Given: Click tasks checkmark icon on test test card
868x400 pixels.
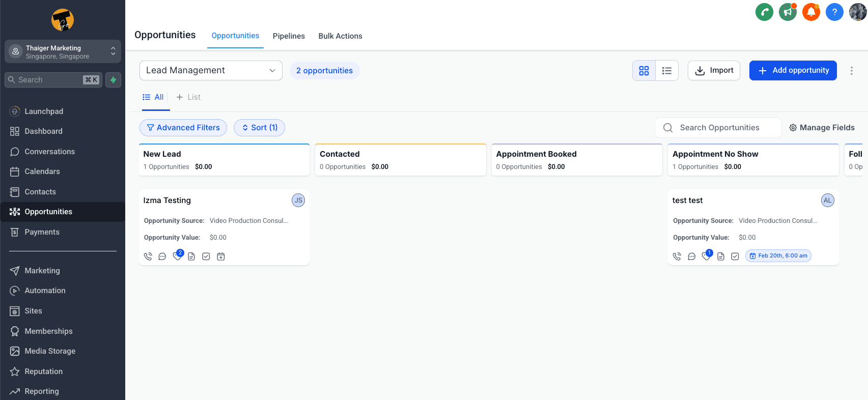Looking at the screenshot, I should (735, 256).
